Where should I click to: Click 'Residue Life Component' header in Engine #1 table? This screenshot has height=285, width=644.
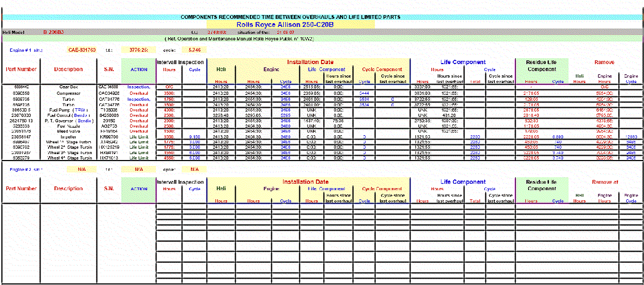click(x=542, y=66)
